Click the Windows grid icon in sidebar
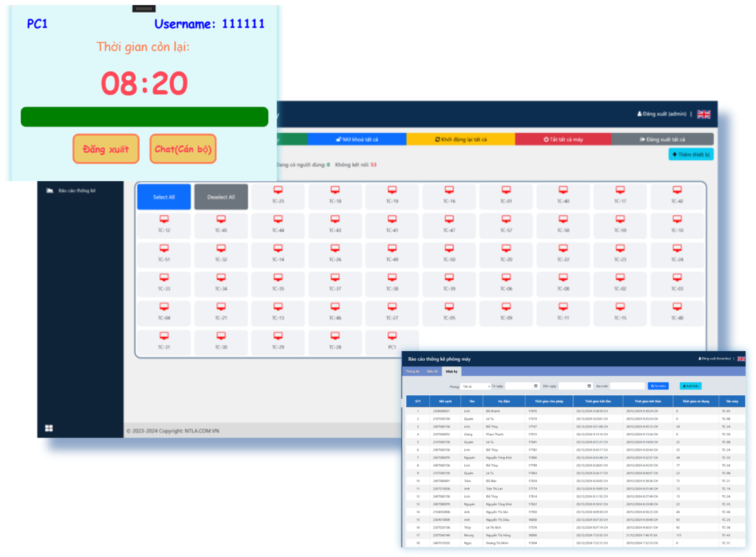The width and height of the screenshot is (756, 557). coord(49,428)
